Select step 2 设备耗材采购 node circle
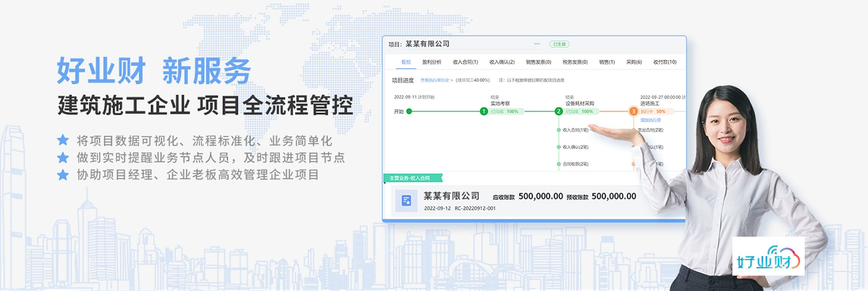Viewport: 868px width, 291px height. tap(559, 111)
